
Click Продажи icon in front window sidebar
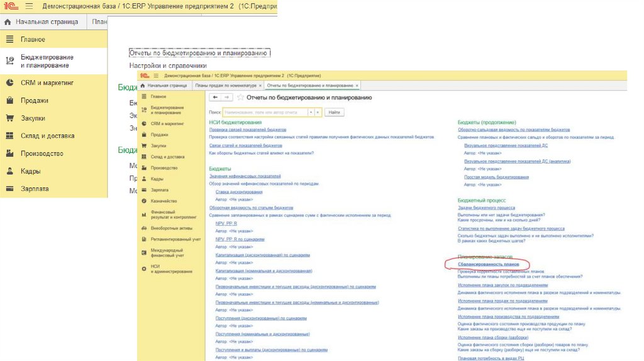[144, 135]
